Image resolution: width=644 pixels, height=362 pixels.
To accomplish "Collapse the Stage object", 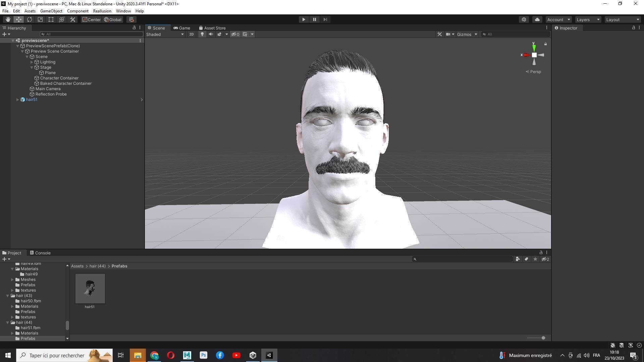I will (32, 67).
